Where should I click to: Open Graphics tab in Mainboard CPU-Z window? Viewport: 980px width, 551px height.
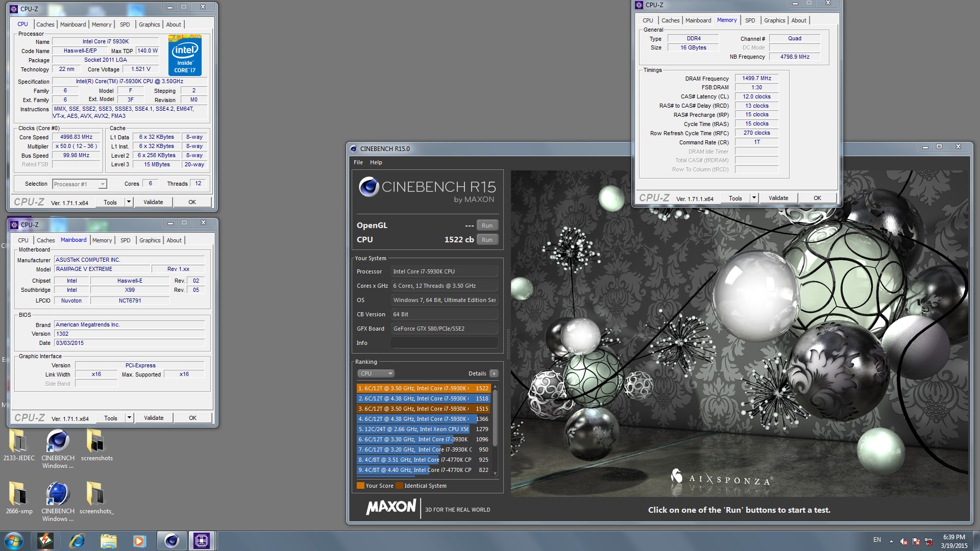coord(150,240)
